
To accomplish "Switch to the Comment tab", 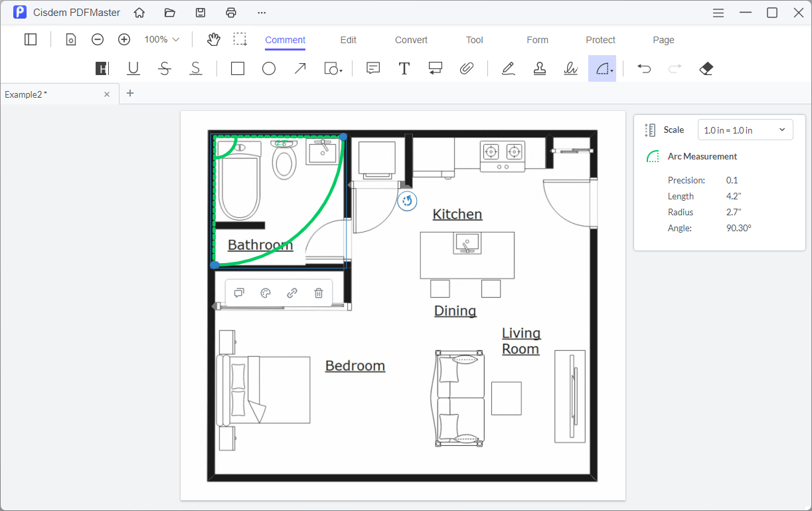I will click(x=285, y=40).
